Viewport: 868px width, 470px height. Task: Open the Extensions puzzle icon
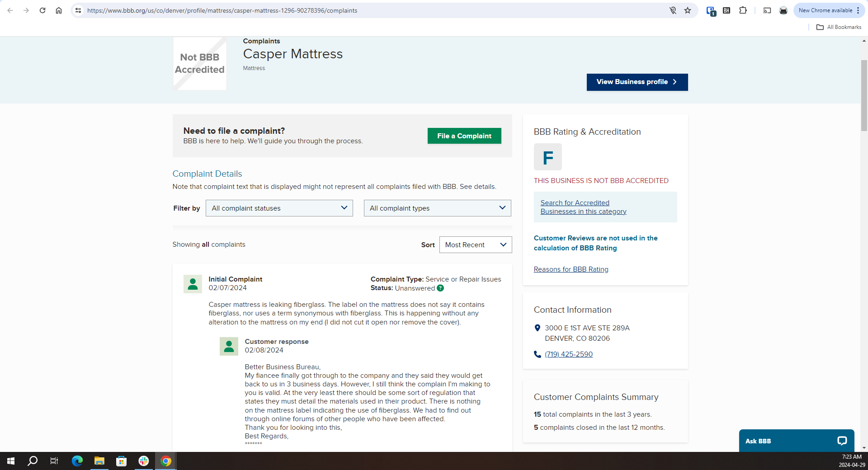[743, 10]
